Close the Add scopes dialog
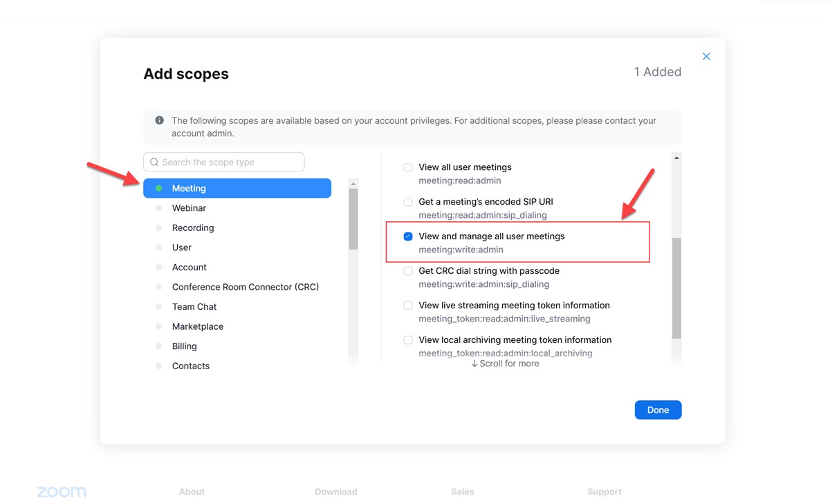This screenshot has width=830, height=504. pos(706,57)
